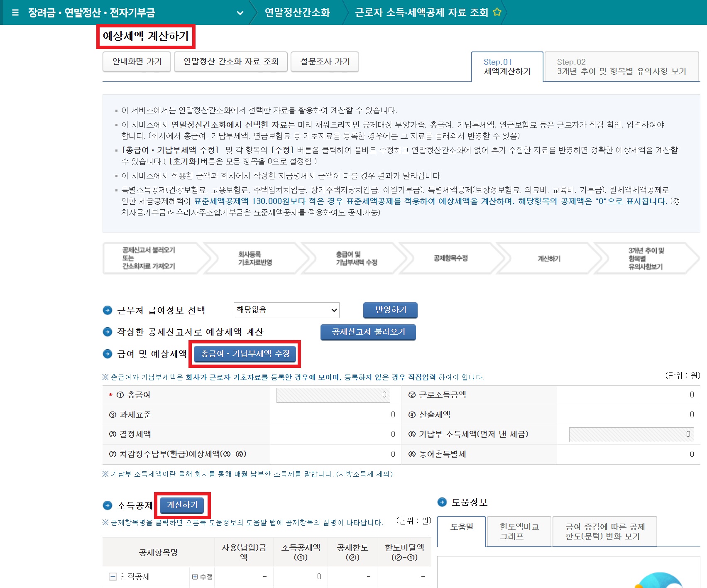707x588 pixels.
Task: Click 총급여 및 기납부세액 수정 process step
Action: point(356,258)
